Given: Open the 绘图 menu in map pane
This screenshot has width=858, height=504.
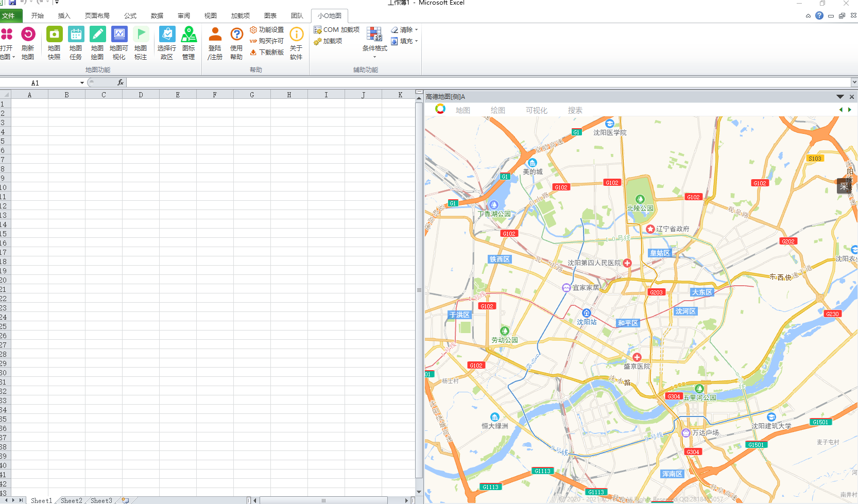Looking at the screenshot, I should 498,110.
